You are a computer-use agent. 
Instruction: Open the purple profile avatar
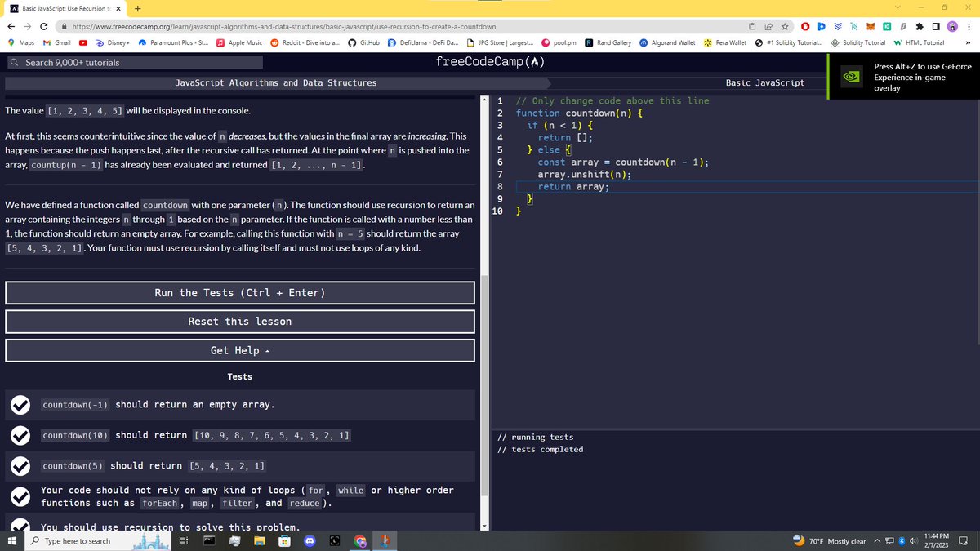point(952,26)
